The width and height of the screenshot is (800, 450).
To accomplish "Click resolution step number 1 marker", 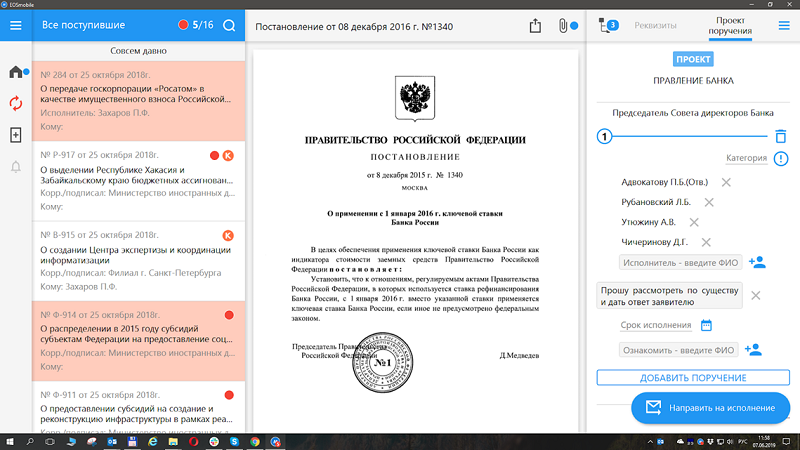I will click(605, 136).
